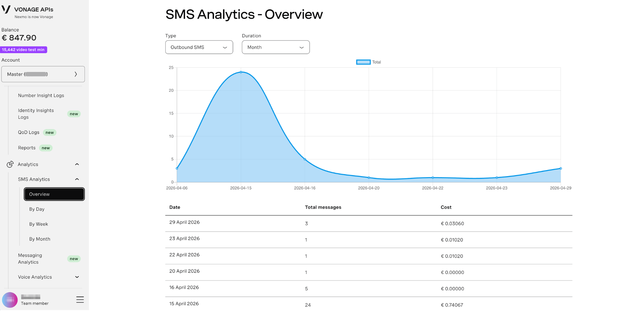Click the 20 April 2026 row date
This screenshot has height=311, width=644.
[184, 271]
